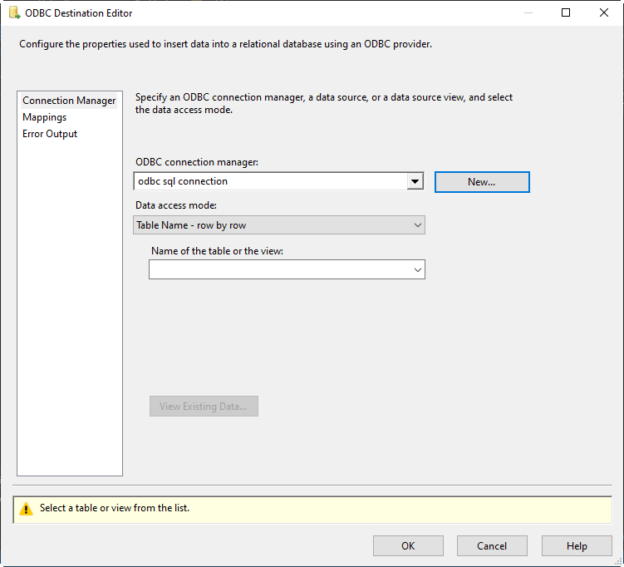
Task: Expand the table or view name list chevron
Action: [x=417, y=270]
